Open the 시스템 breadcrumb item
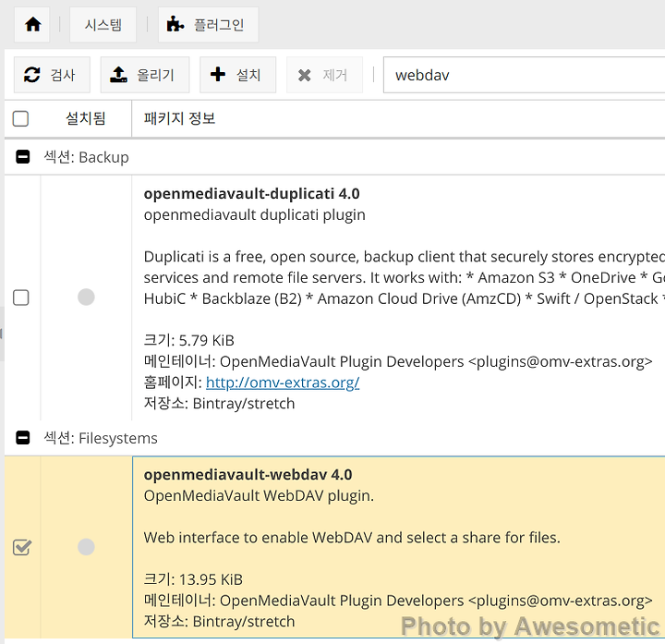Screen dimensions: 665x644 (103, 25)
